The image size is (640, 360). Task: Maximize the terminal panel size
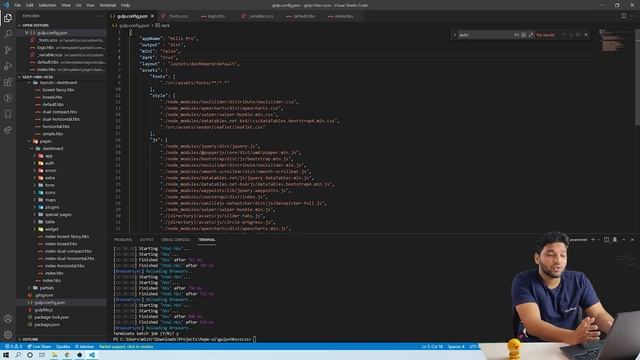click(624, 240)
